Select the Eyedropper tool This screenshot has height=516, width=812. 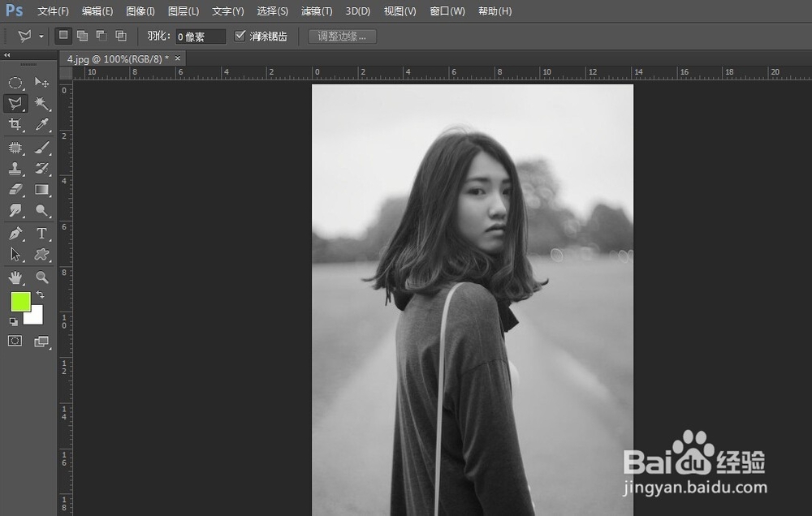(41, 124)
